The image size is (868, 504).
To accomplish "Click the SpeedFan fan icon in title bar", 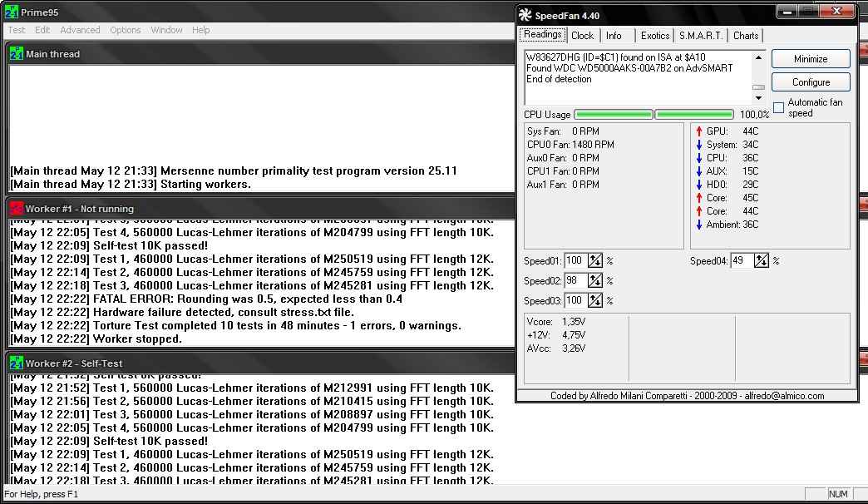I will coord(525,15).
